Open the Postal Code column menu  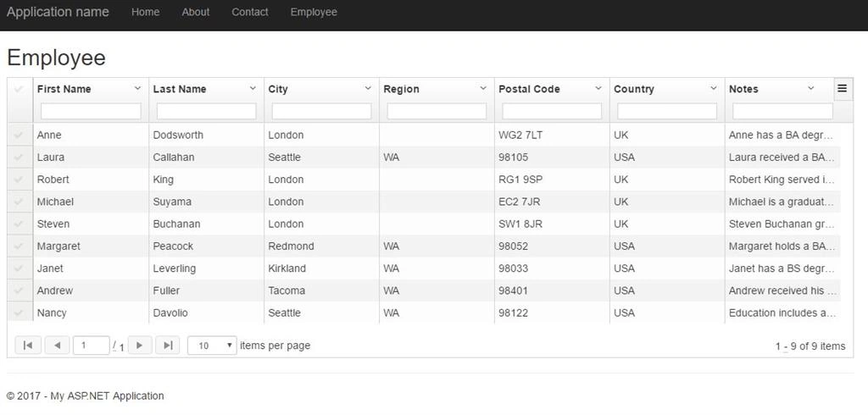click(x=598, y=88)
